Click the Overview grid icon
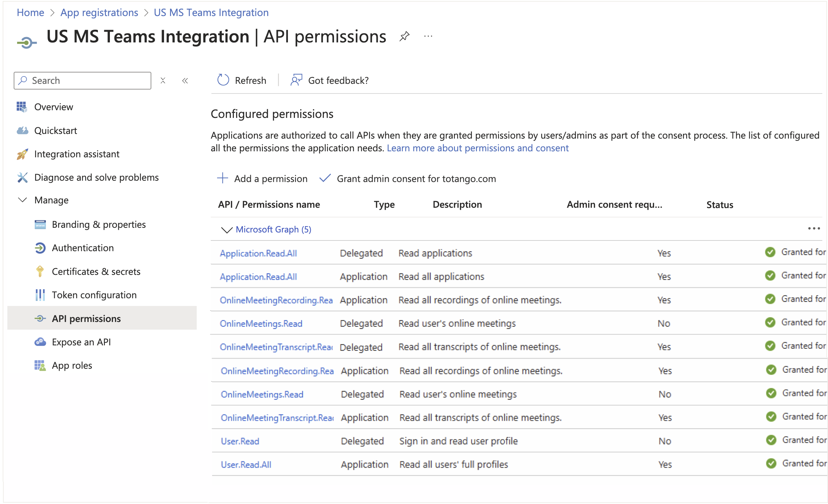828x504 pixels. [x=22, y=107]
